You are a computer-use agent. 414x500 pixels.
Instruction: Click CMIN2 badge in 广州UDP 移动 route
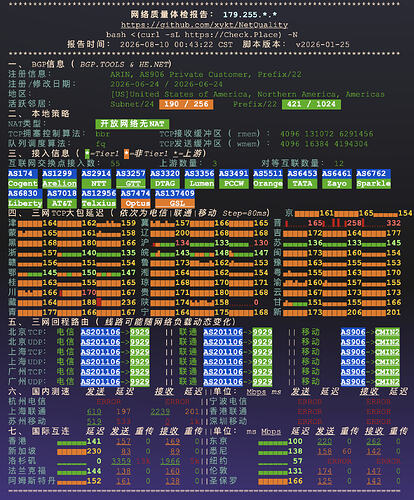point(387,382)
